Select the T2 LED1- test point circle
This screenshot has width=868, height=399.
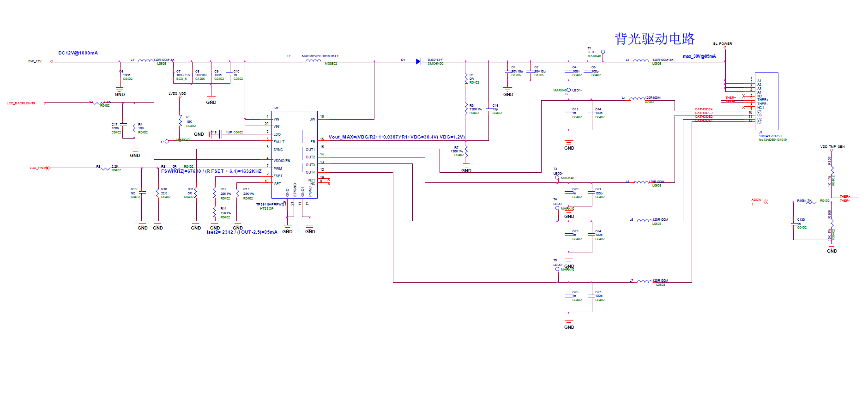coord(569,90)
